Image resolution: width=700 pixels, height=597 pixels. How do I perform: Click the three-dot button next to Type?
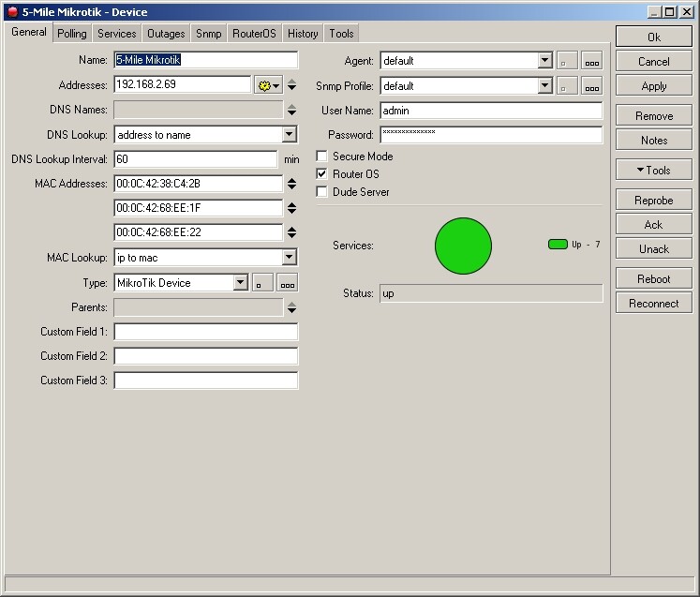click(287, 283)
